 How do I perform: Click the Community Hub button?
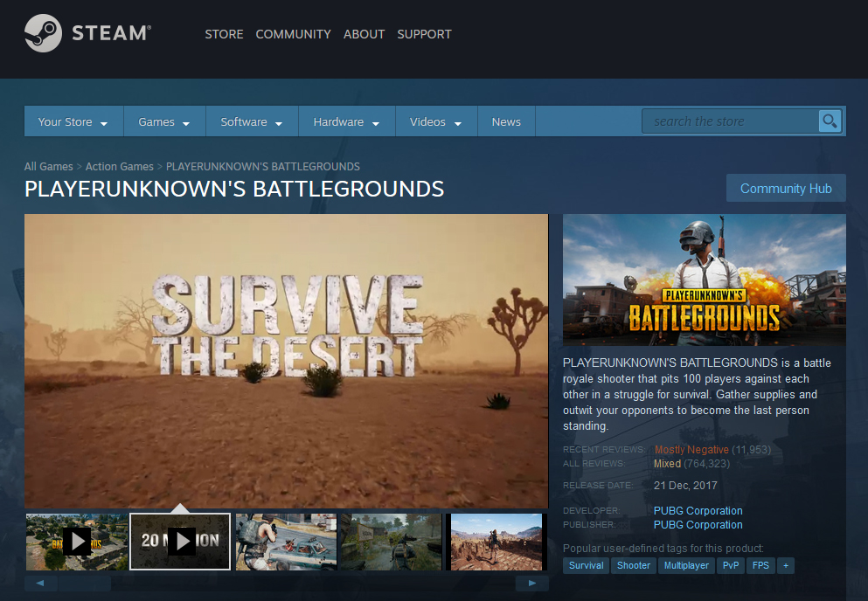tap(786, 188)
